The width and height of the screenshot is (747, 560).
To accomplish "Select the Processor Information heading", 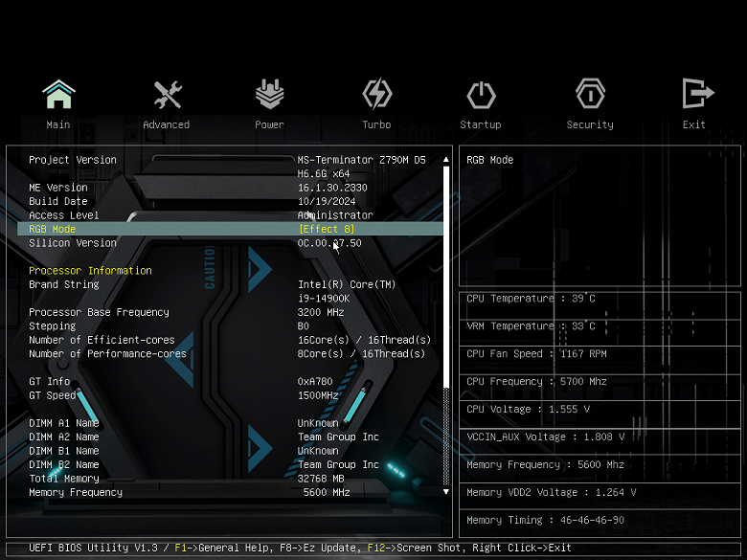I will [x=90, y=271].
